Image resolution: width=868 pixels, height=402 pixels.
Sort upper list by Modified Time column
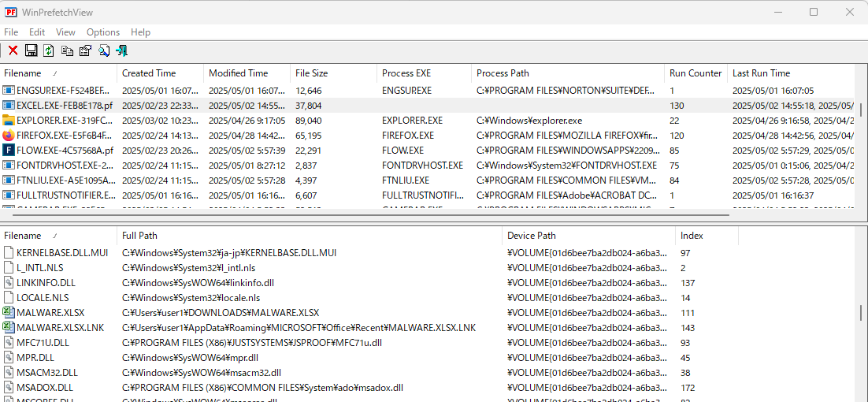pyautogui.click(x=247, y=73)
